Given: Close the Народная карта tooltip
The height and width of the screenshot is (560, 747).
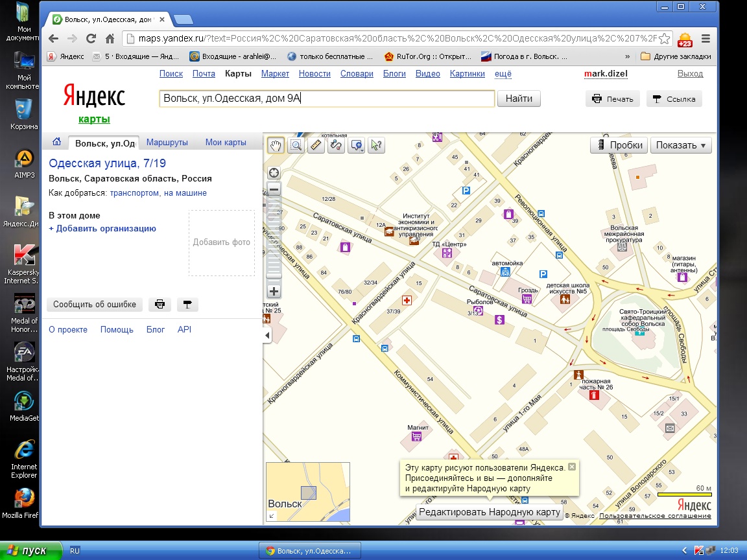Looking at the screenshot, I should (x=572, y=467).
